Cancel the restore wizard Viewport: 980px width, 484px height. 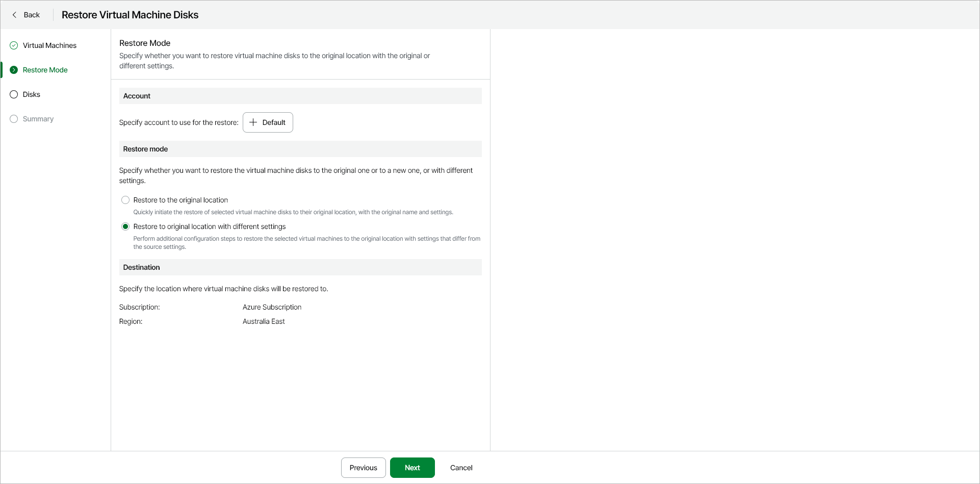(461, 468)
